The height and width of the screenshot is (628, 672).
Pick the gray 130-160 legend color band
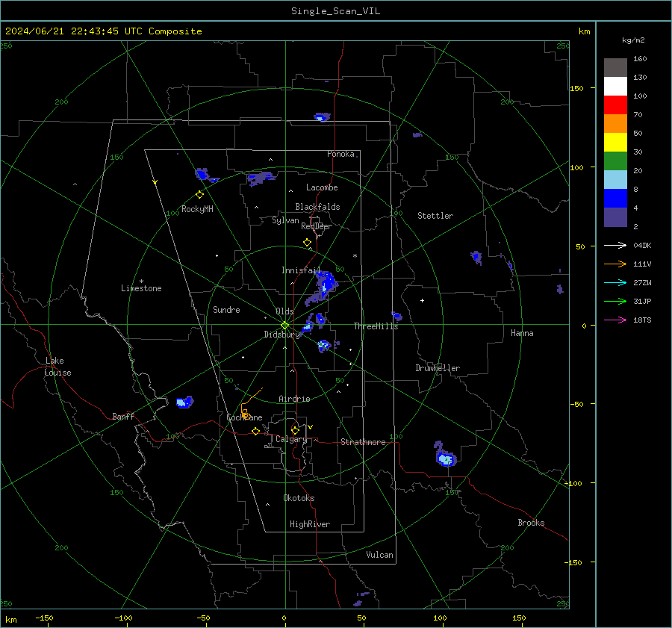(x=615, y=68)
